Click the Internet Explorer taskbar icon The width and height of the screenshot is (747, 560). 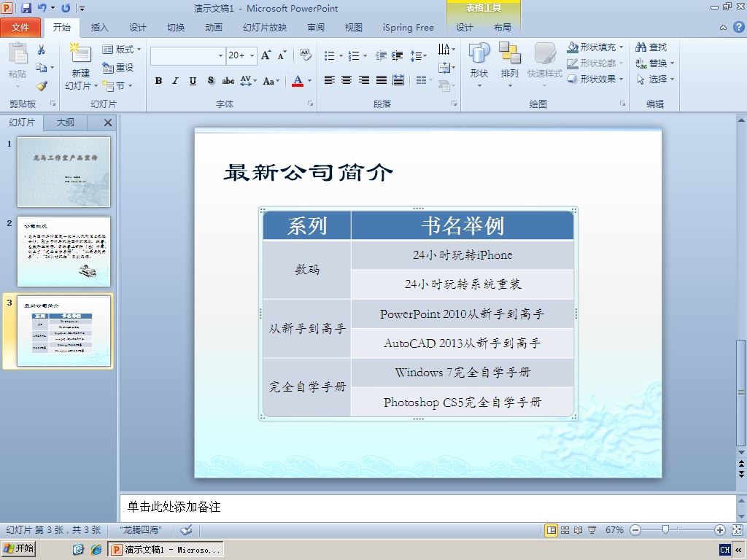coord(96,550)
